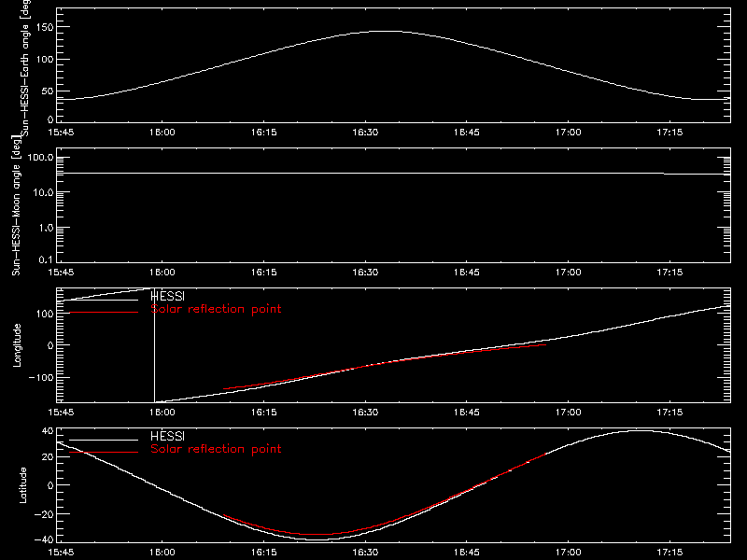Click '16:30' under the Earth angle plot
This screenshot has height=560, width=747.
pos(365,132)
